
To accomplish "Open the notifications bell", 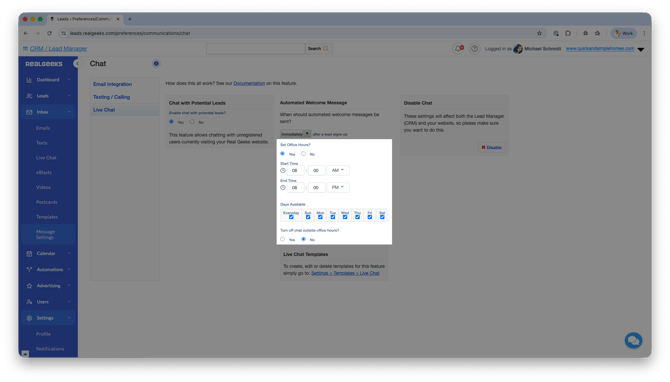I will [458, 49].
